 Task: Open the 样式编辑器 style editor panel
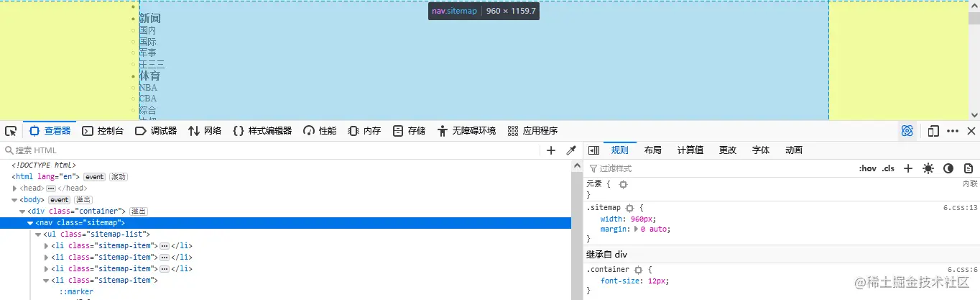(262, 131)
